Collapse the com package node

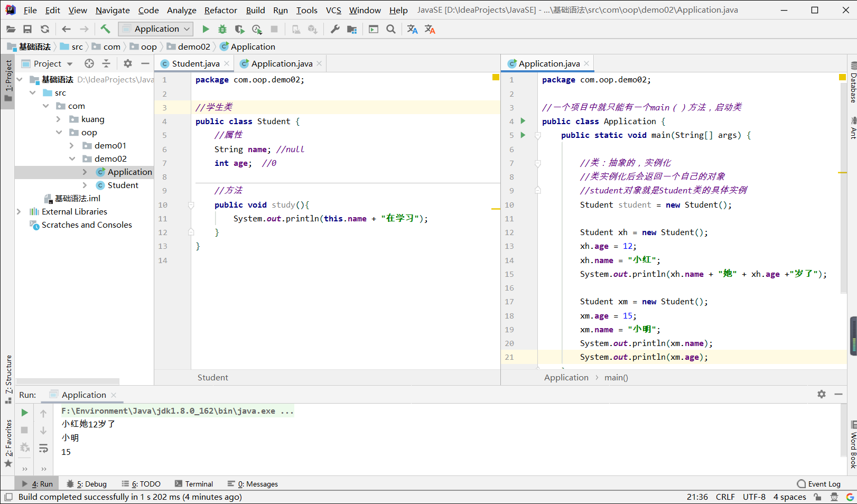(x=46, y=106)
